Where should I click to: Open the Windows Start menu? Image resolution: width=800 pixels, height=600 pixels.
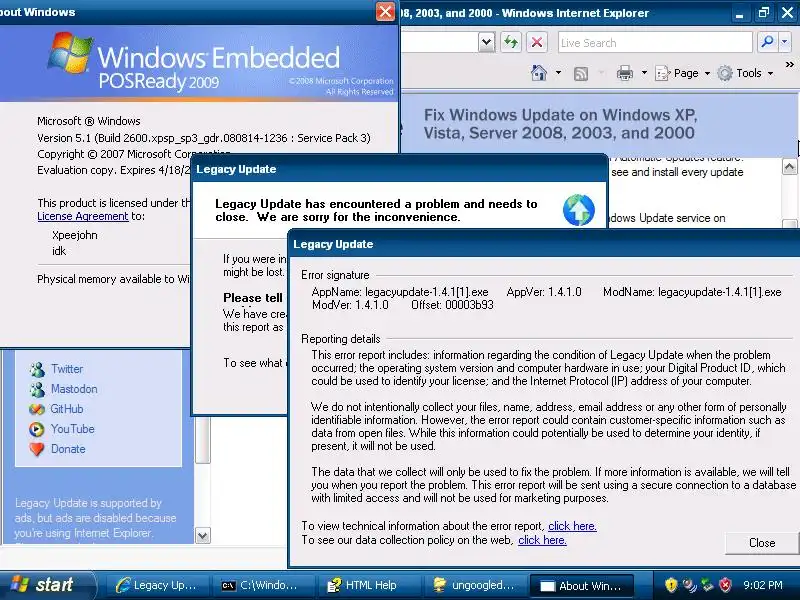(x=47, y=585)
